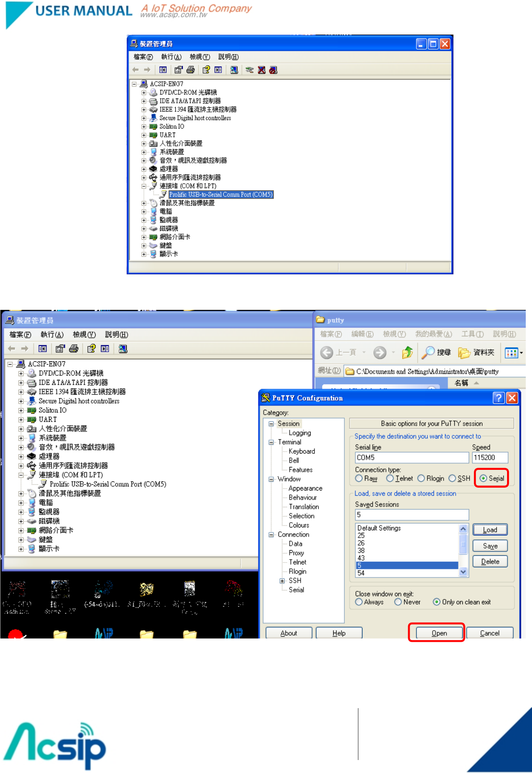532x773 pixels.
Task: Open Properties icon in top Device Manager toolbar
Action: click(x=179, y=70)
